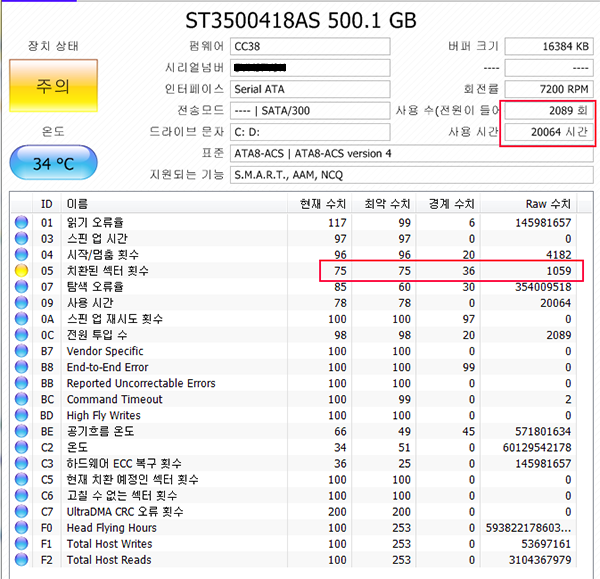The width and height of the screenshot is (600, 579).
Task: Click the blue status icon for 공기흐름 온도
Action: point(21,431)
